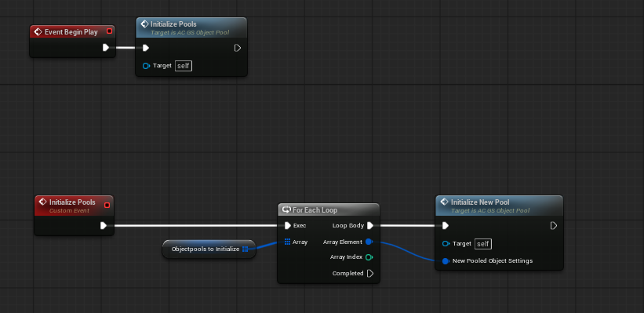Select the Initialize New Pool node title
The width and height of the screenshot is (644, 313).
tap(480, 202)
